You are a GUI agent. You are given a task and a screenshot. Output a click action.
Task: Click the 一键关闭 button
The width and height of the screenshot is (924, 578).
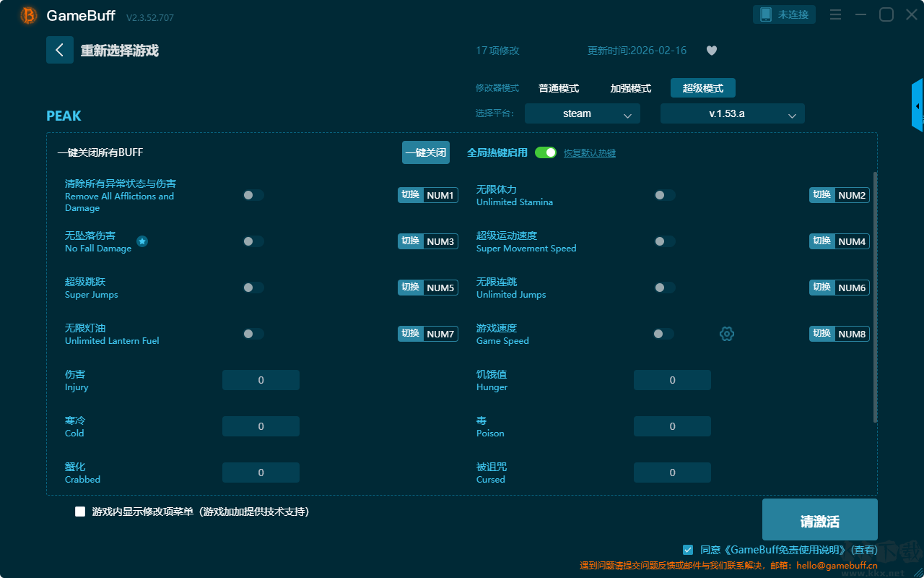(426, 152)
